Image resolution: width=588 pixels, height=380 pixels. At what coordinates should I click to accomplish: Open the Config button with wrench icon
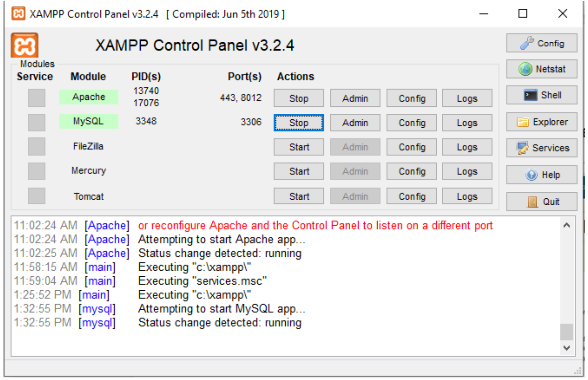(x=542, y=43)
